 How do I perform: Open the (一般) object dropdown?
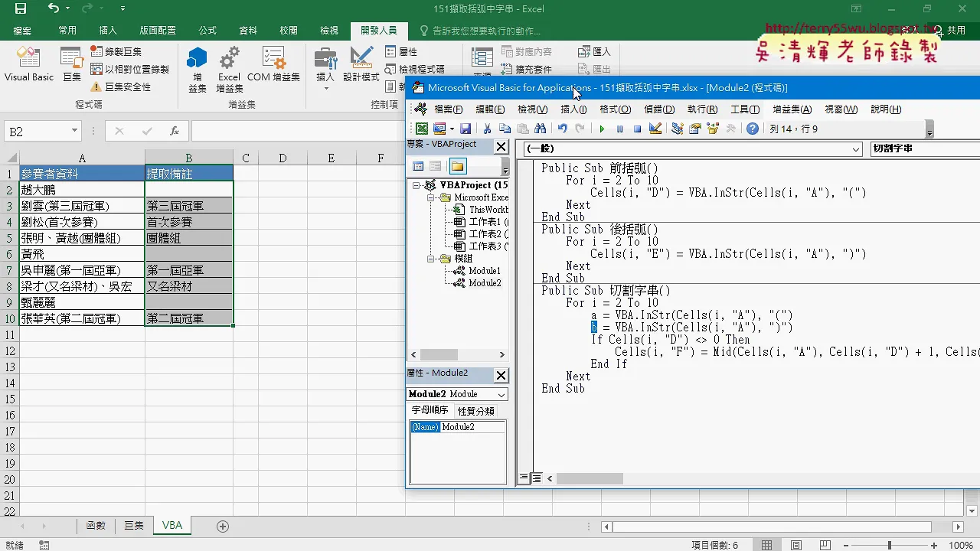coord(856,148)
